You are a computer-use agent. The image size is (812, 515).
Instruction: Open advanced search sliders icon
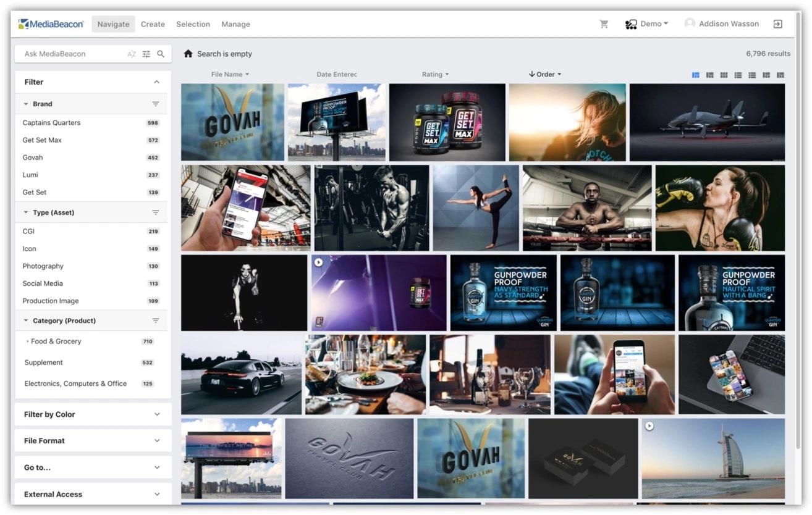(146, 54)
